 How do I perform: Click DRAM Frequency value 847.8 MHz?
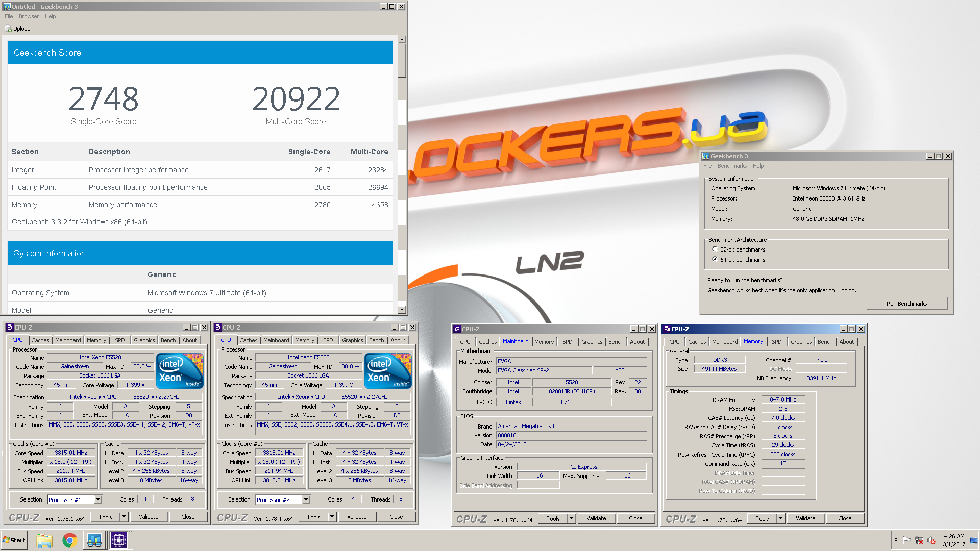point(783,399)
